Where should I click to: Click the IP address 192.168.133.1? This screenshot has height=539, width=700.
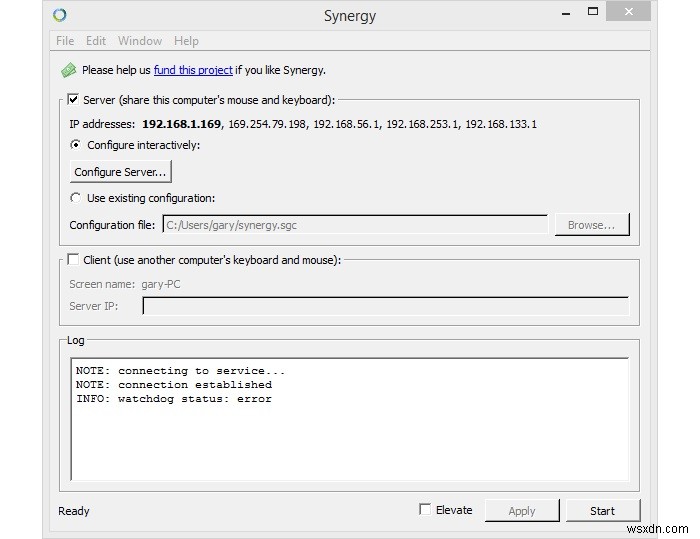[501, 124]
